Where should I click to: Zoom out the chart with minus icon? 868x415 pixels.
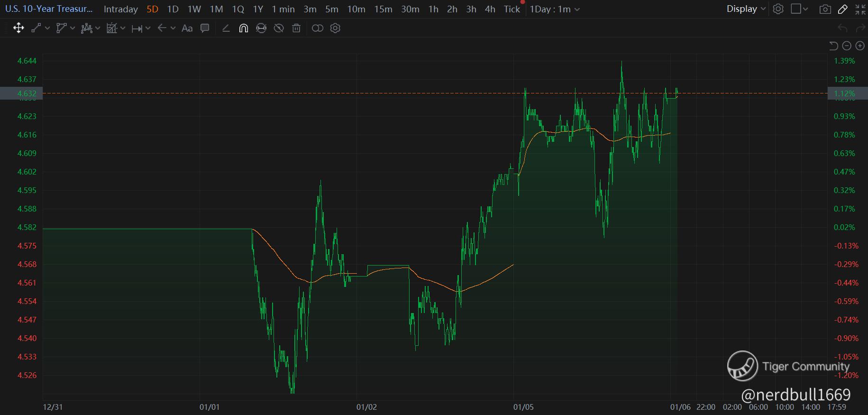click(847, 46)
